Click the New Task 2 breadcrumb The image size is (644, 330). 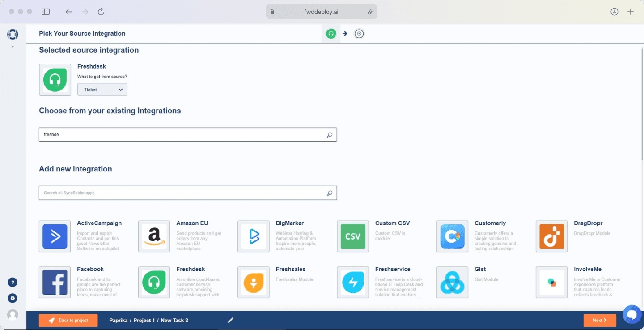coord(174,321)
